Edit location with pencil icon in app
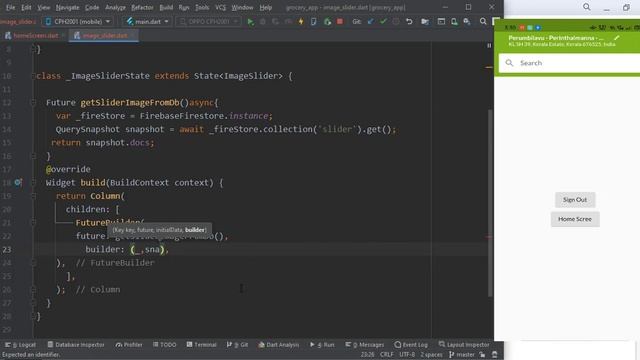This screenshot has width=640, height=360. (616, 38)
